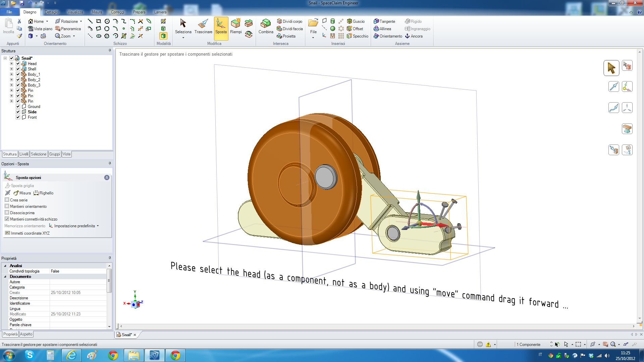Enable the Dissocia prima checkbox
The image size is (644, 362).
click(x=7, y=213)
